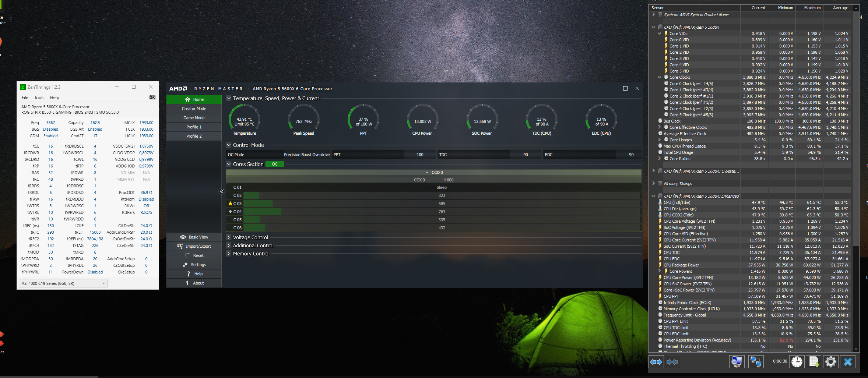
Task: Expand the System: ASUS System Product Name node
Action: point(654,15)
